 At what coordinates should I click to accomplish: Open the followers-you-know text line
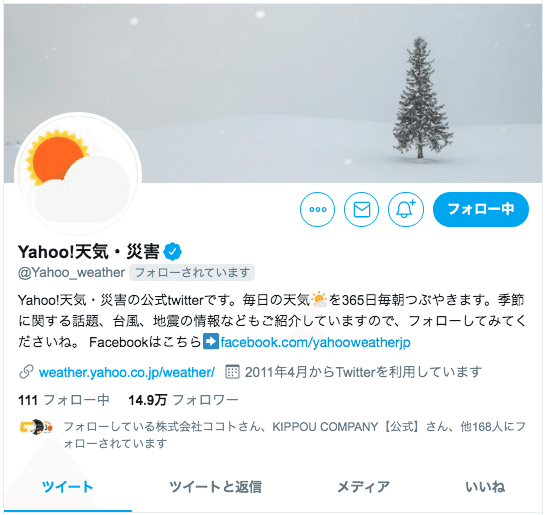[294, 435]
